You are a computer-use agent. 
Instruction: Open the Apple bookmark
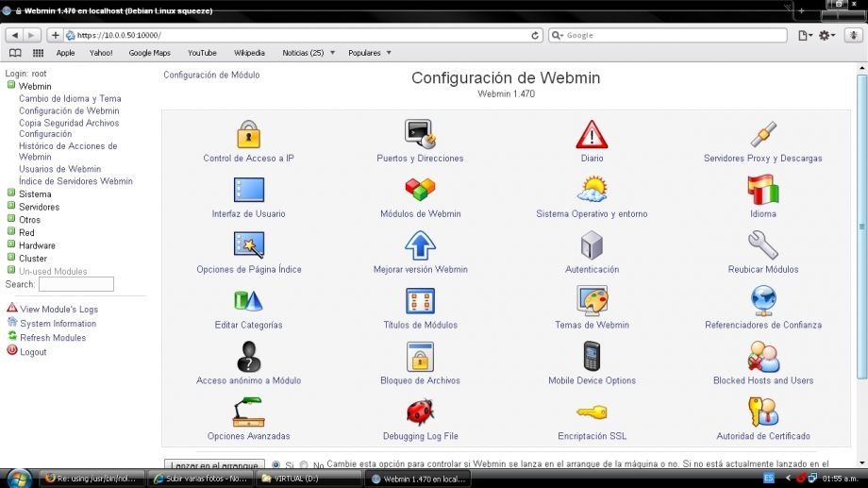[x=65, y=53]
